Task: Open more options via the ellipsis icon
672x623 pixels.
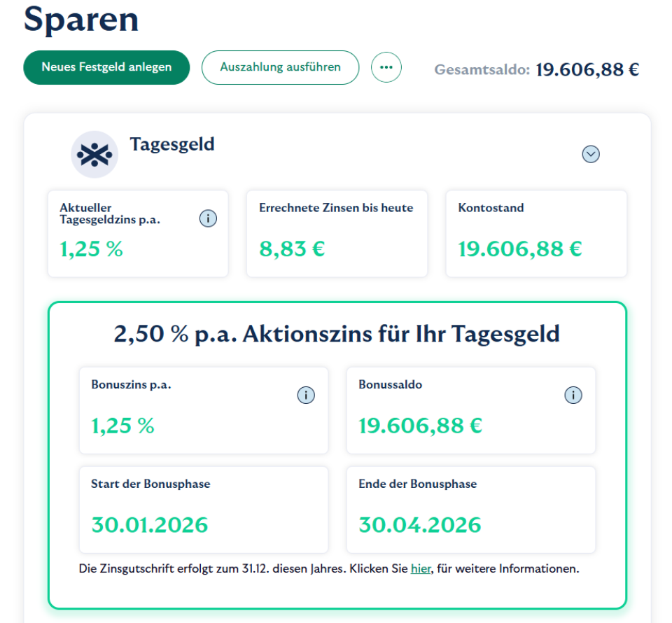Action: (x=386, y=66)
